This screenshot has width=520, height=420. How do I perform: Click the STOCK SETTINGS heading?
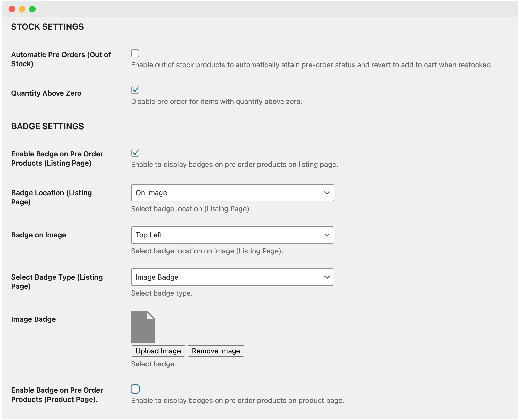pos(47,27)
